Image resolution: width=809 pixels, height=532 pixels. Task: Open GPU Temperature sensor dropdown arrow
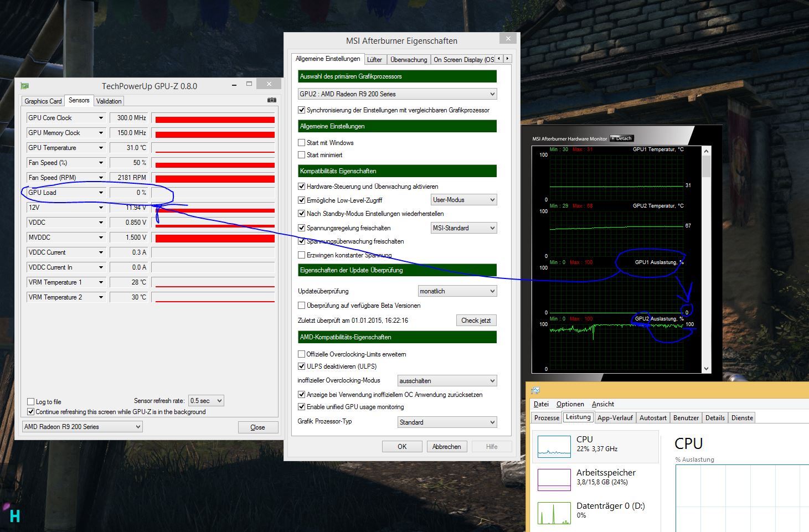pos(101,148)
